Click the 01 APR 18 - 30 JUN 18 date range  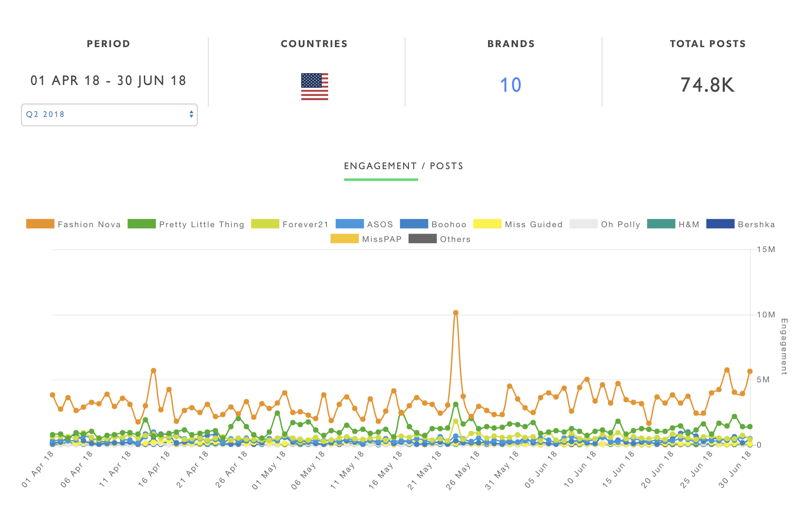(x=108, y=80)
